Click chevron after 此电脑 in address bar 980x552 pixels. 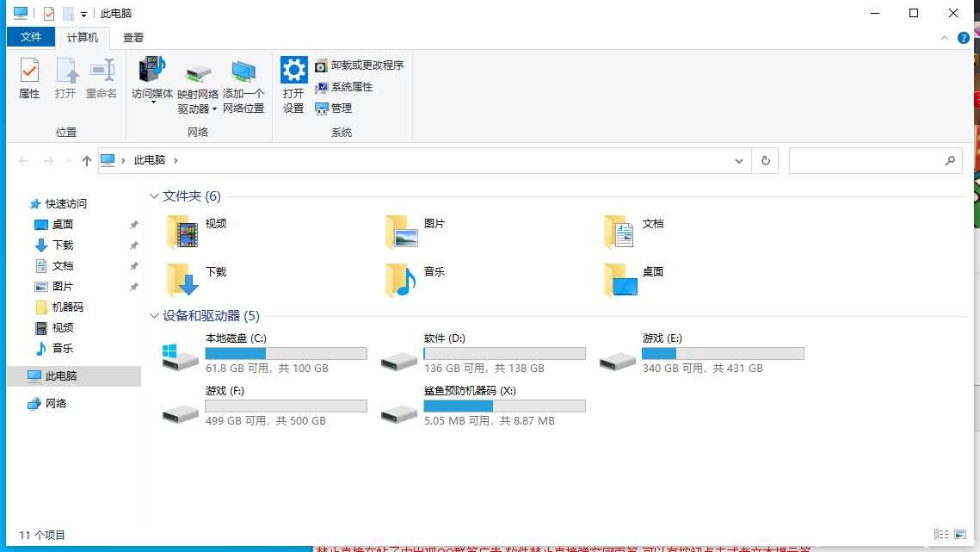(176, 160)
